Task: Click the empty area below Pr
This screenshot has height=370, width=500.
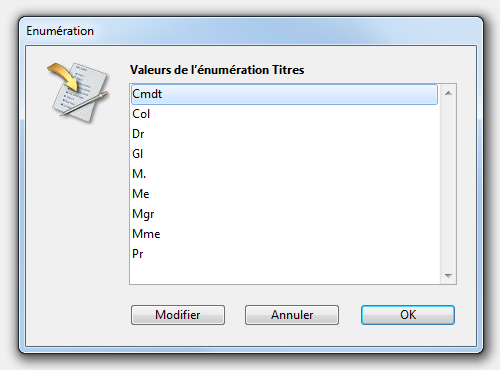Action: pos(284,274)
